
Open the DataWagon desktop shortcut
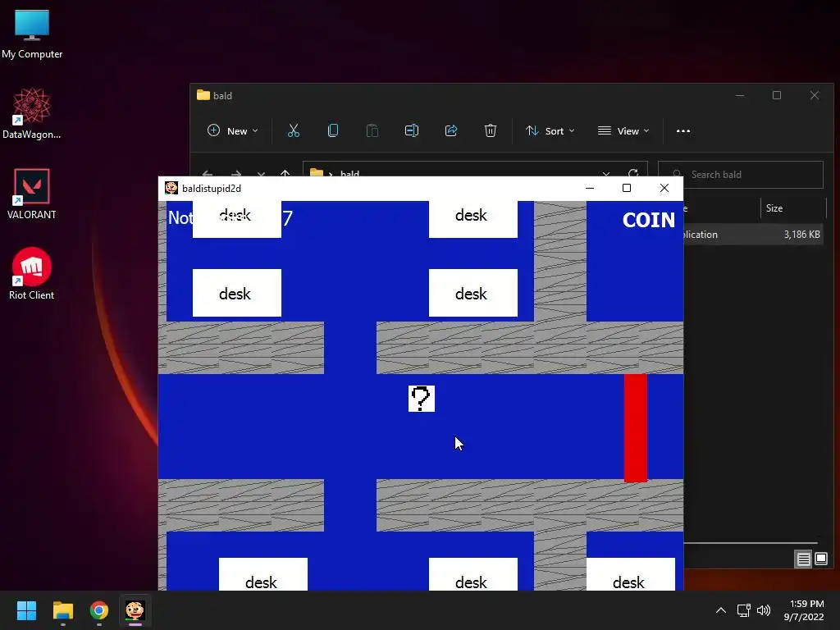click(x=32, y=113)
